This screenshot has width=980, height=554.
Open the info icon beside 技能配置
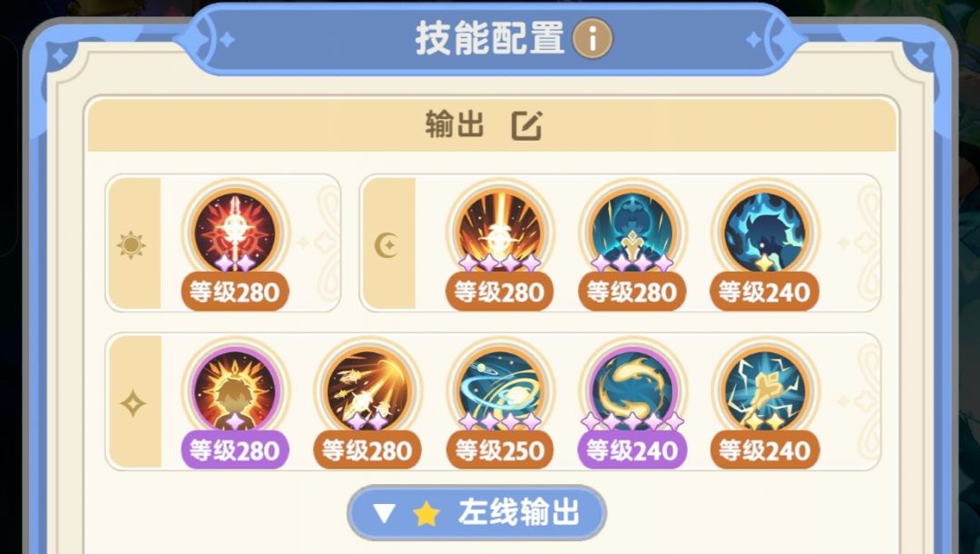[592, 39]
